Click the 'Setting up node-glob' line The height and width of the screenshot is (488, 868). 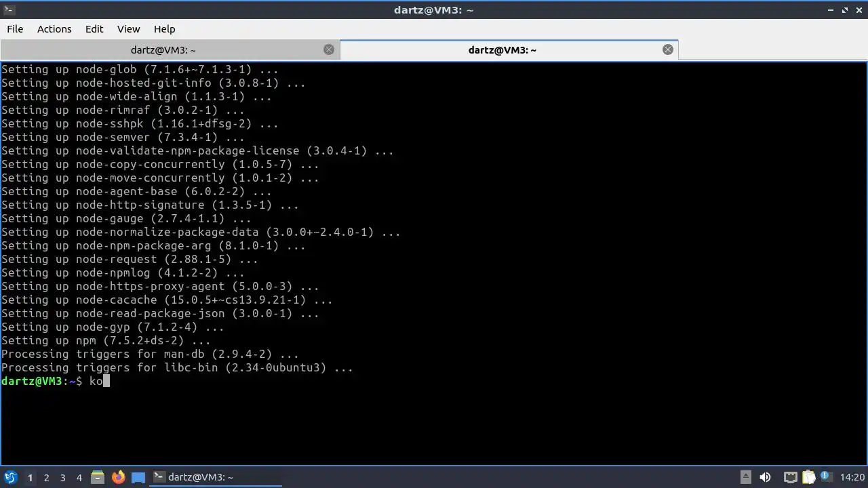coord(140,69)
